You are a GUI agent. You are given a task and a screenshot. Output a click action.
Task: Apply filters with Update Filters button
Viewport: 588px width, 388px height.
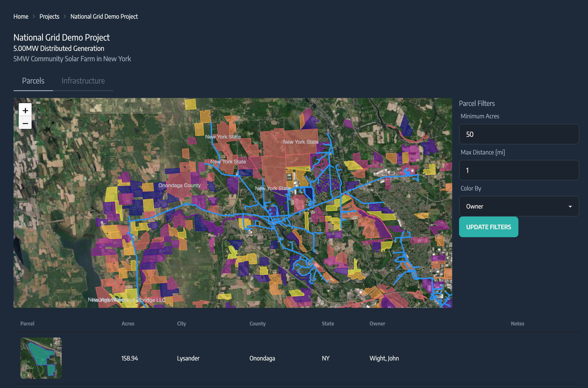point(488,227)
